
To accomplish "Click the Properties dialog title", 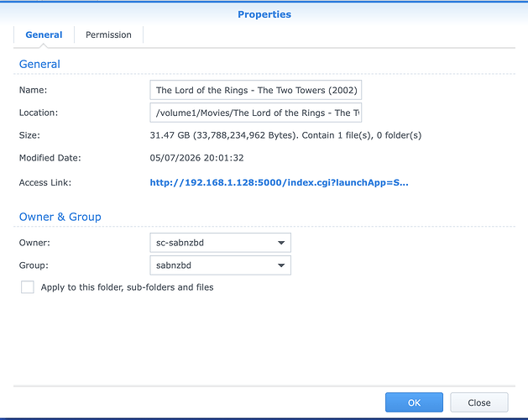I will [x=264, y=14].
